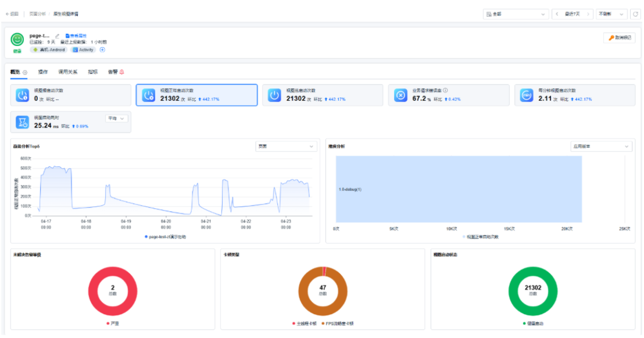Click the refresh icon at top right
This screenshot has height=338, width=644.
coord(635,14)
